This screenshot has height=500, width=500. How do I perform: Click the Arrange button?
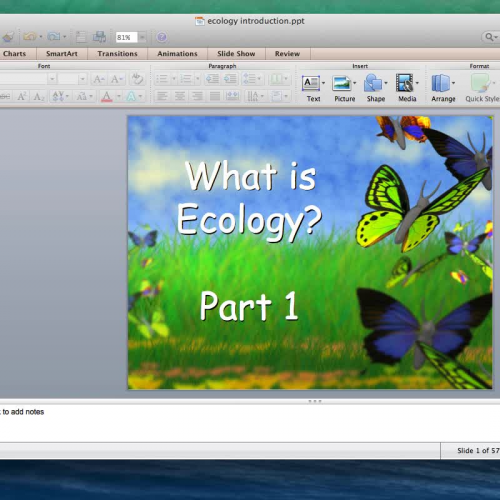pyautogui.click(x=443, y=88)
